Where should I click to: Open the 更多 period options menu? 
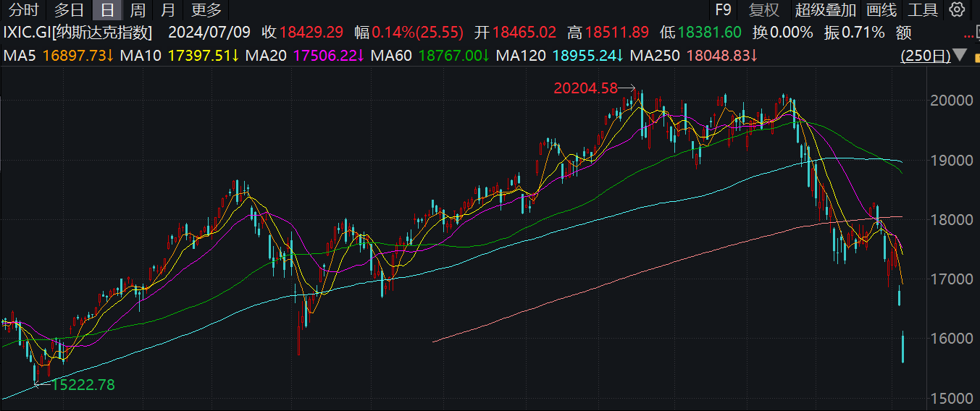206,10
